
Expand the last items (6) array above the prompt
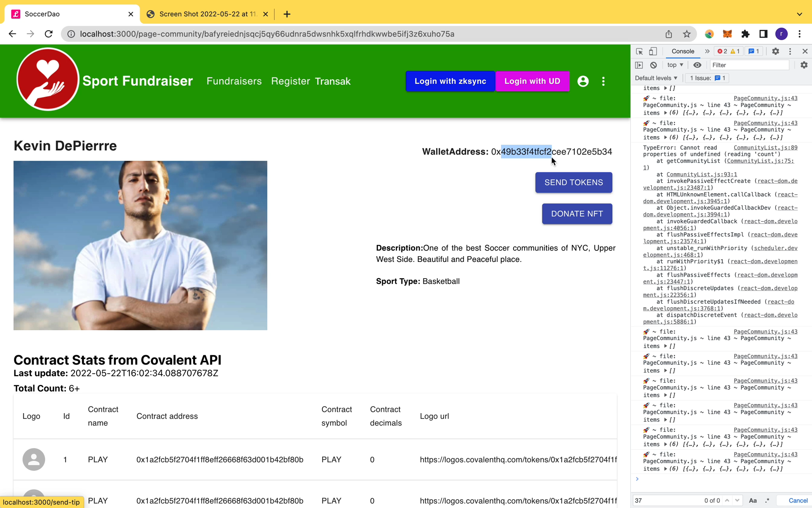666,469
